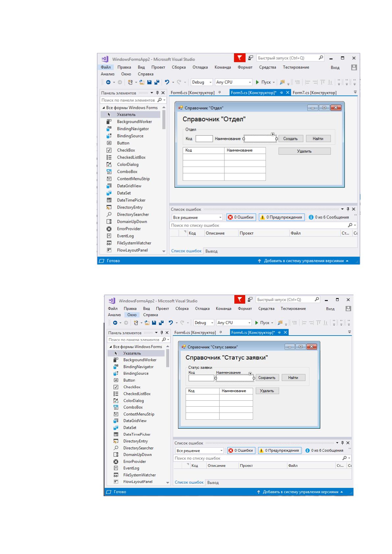This screenshot has width=392, height=554.
Task: Toggle the 0 Предупреждения filter in the Form4 window error list
Action: [x=279, y=450]
